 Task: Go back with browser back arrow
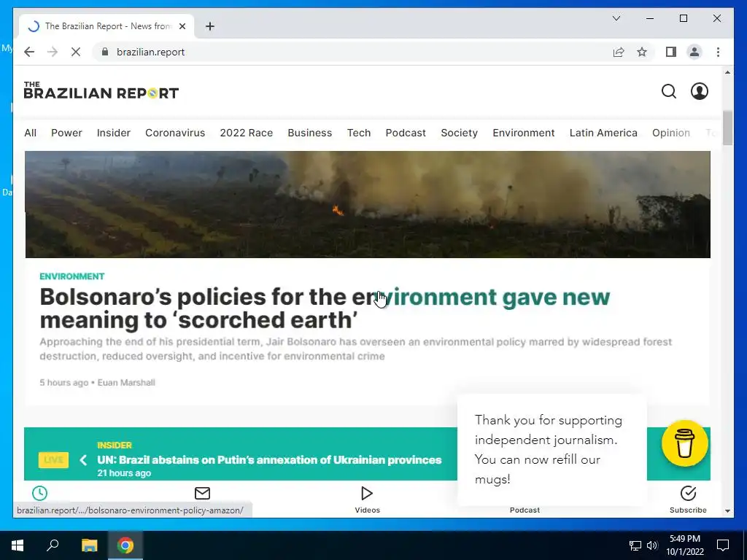click(x=29, y=52)
